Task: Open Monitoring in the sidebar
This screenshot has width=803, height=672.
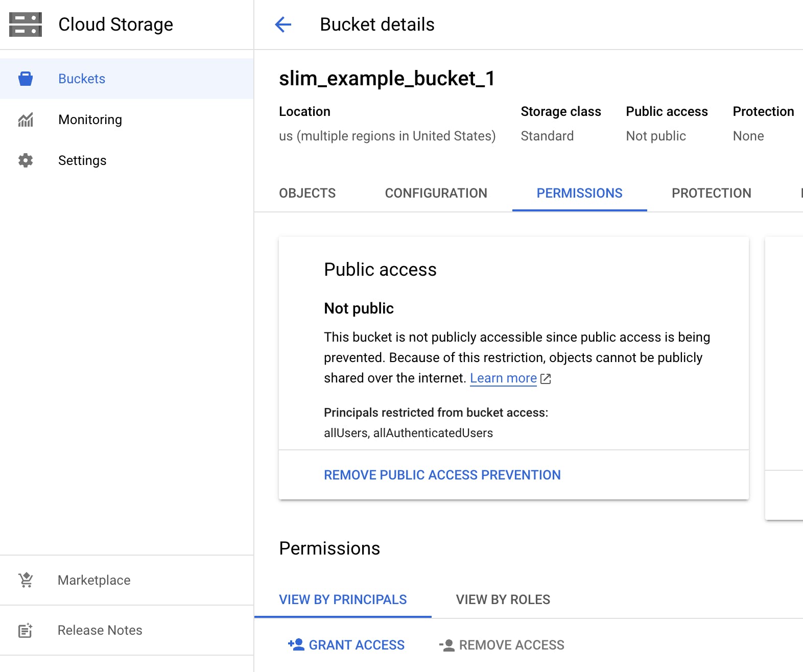Action: click(90, 119)
